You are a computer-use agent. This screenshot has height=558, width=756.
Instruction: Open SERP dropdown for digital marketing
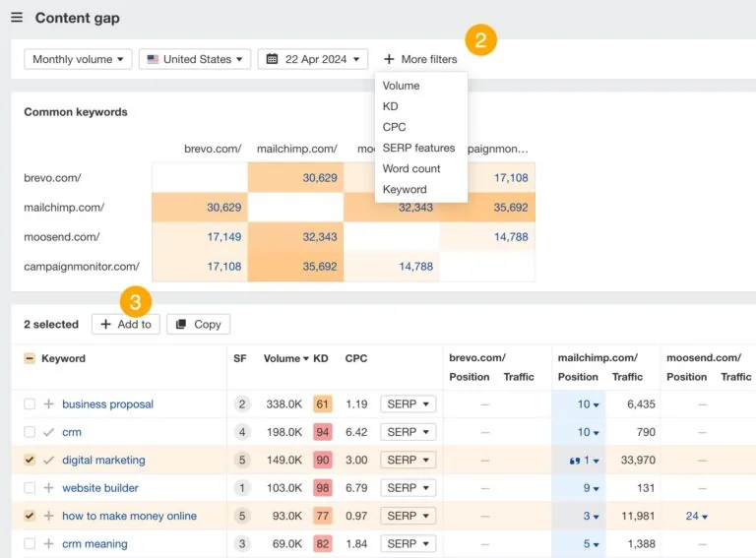tap(408, 461)
